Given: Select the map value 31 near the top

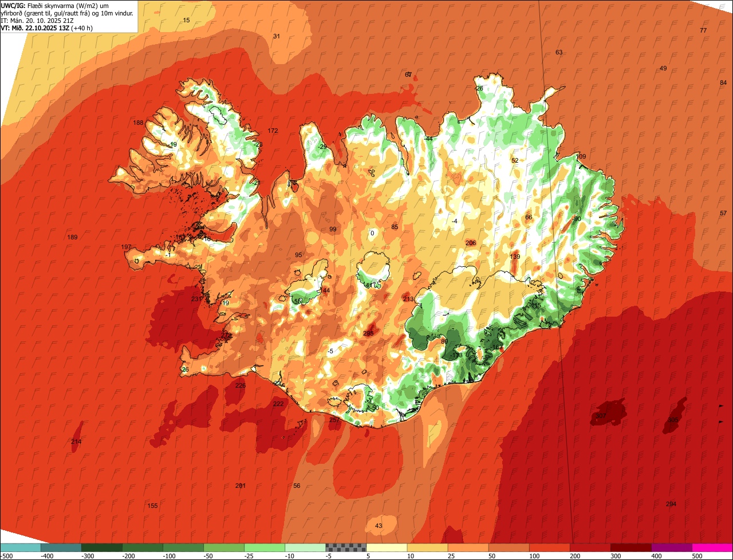Looking at the screenshot, I should tap(277, 36).
